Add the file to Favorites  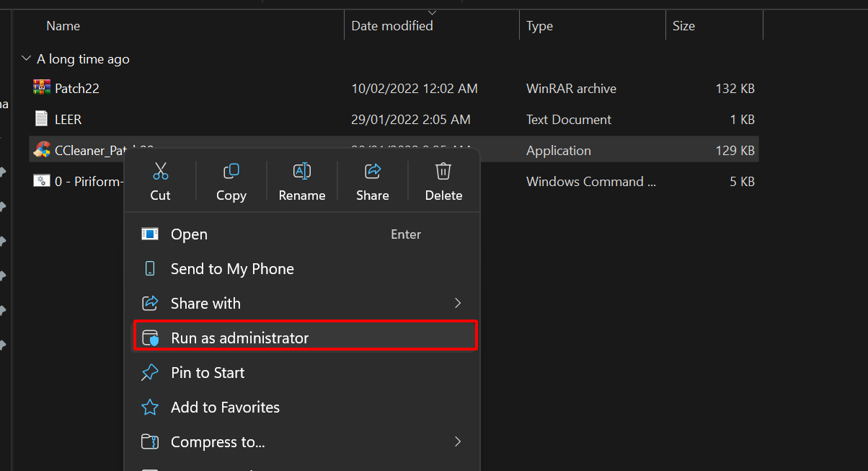(x=225, y=408)
